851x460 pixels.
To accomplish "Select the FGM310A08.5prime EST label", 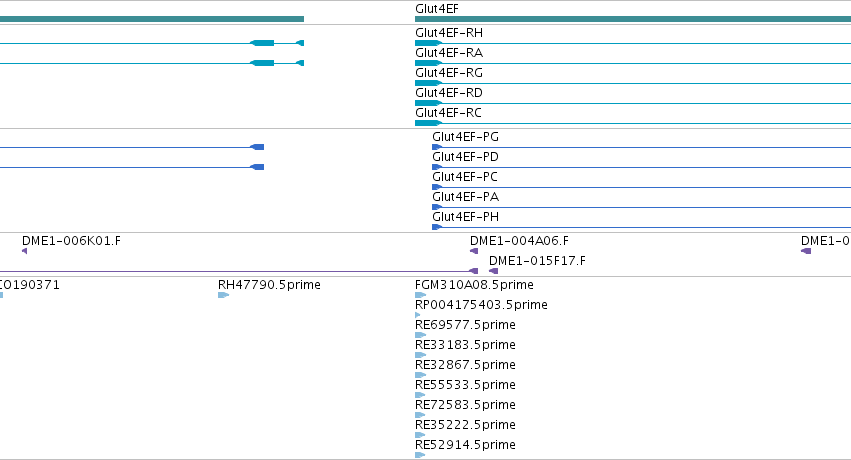I will tap(474, 285).
